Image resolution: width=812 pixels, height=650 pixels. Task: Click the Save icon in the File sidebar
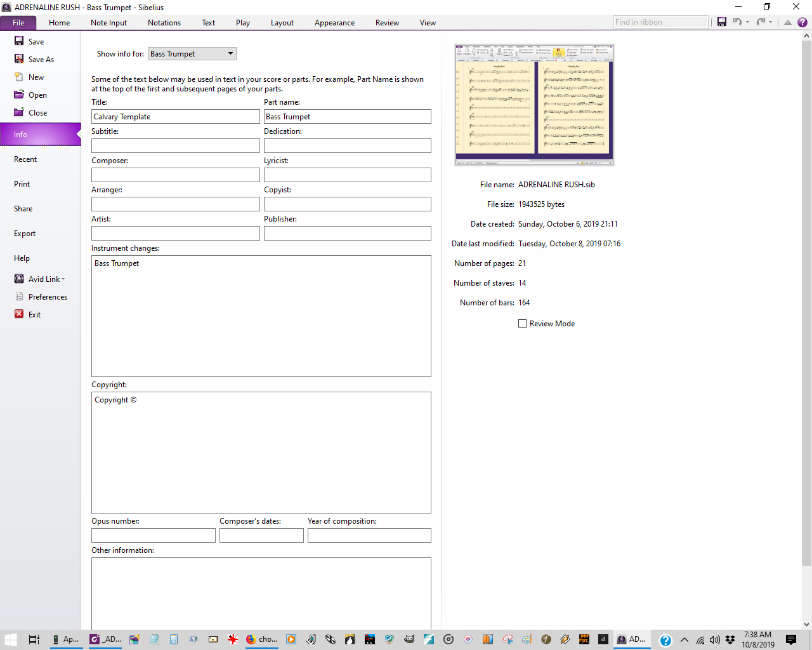click(19, 41)
